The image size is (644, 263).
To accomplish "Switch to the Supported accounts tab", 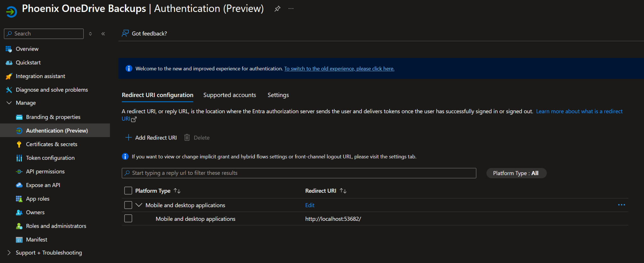I will 230,95.
